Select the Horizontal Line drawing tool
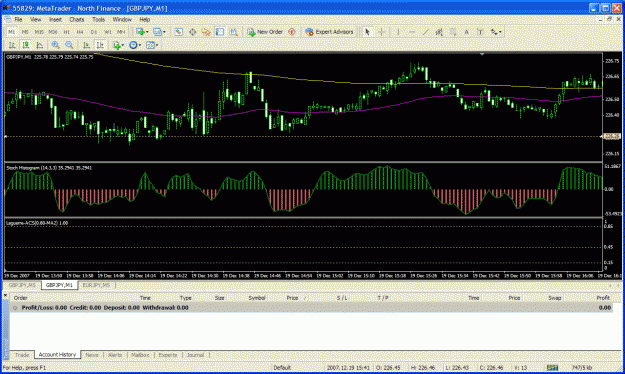625x374 pixels. pos(412,32)
